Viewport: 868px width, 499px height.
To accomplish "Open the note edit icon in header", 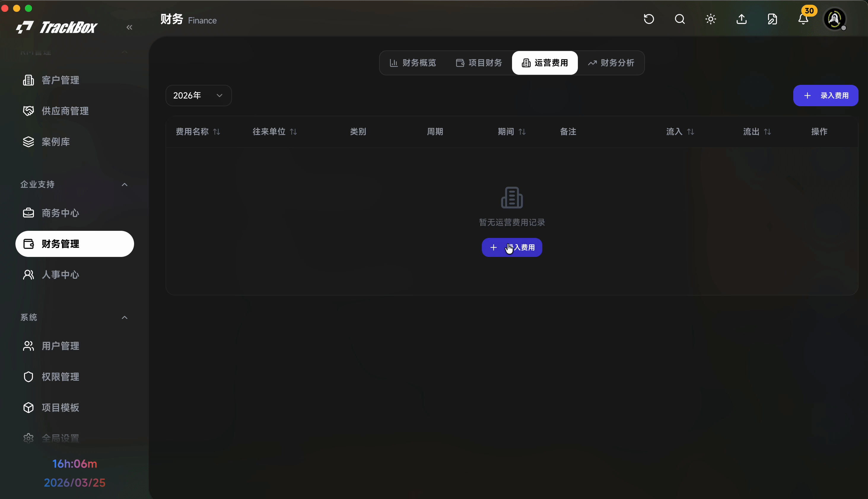I will 772,19.
